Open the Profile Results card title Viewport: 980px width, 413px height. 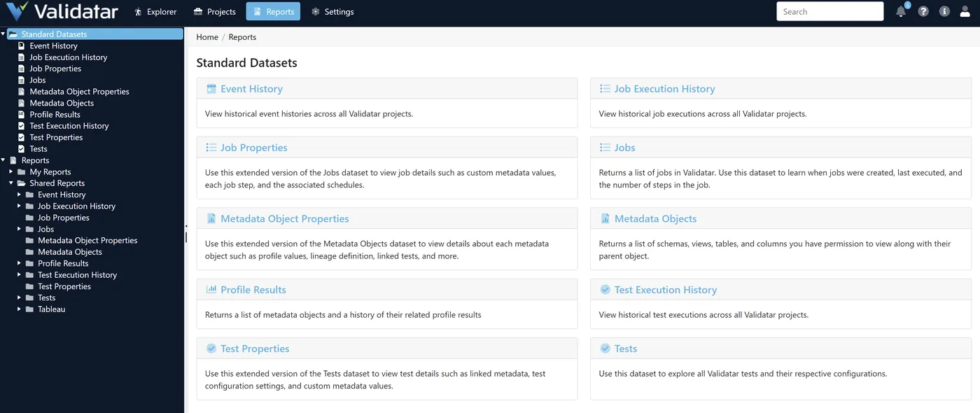click(x=253, y=290)
